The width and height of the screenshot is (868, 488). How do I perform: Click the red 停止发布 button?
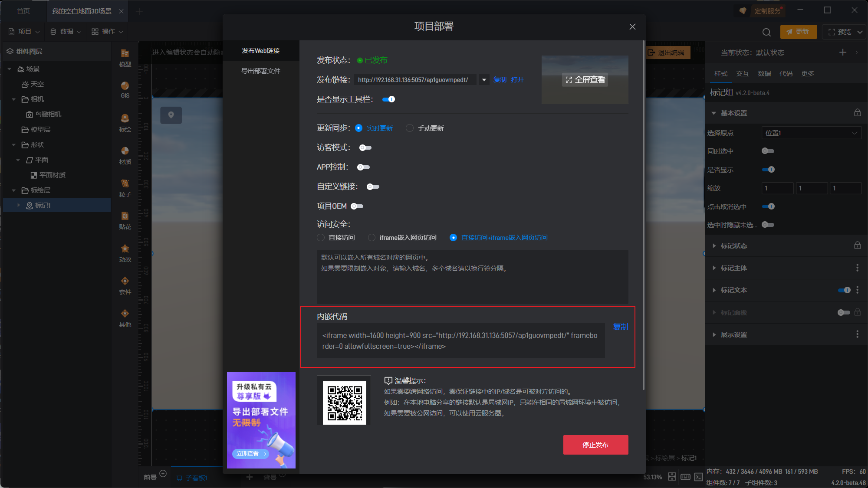(x=595, y=445)
